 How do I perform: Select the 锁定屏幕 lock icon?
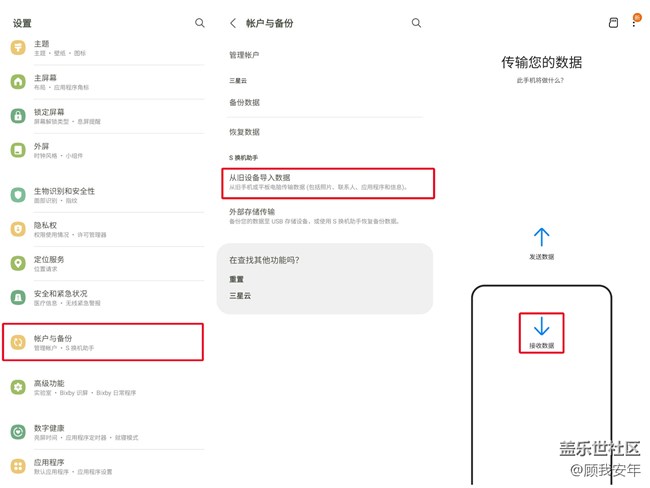pos(18,116)
